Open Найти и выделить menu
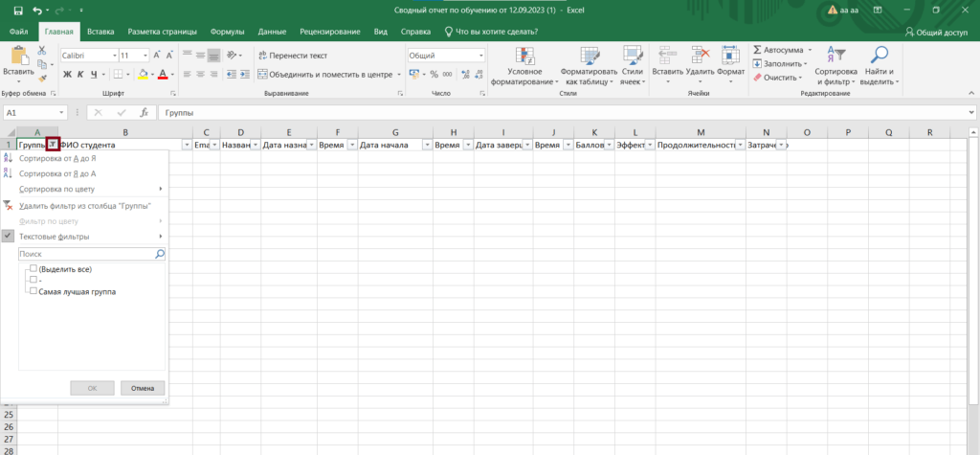This screenshot has width=980, height=455. click(x=880, y=66)
